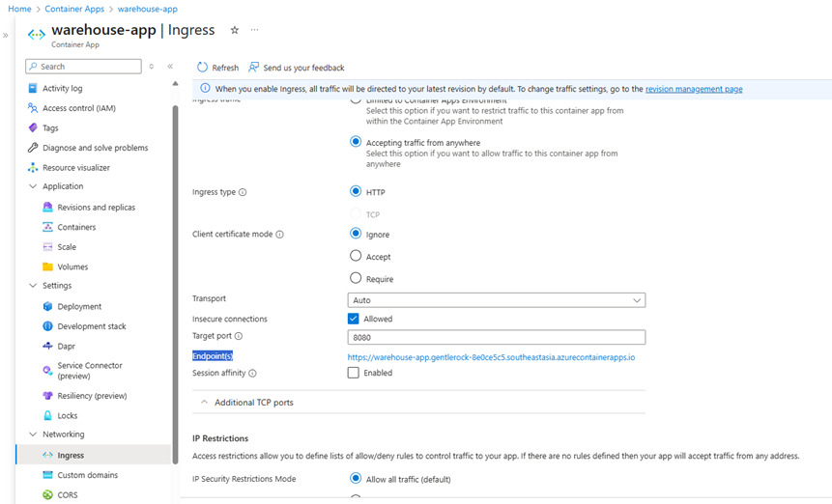Image resolution: width=832 pixels, height=504 pixels.
Task: Click the Resiliency (preview) icon
Action: 47,395
